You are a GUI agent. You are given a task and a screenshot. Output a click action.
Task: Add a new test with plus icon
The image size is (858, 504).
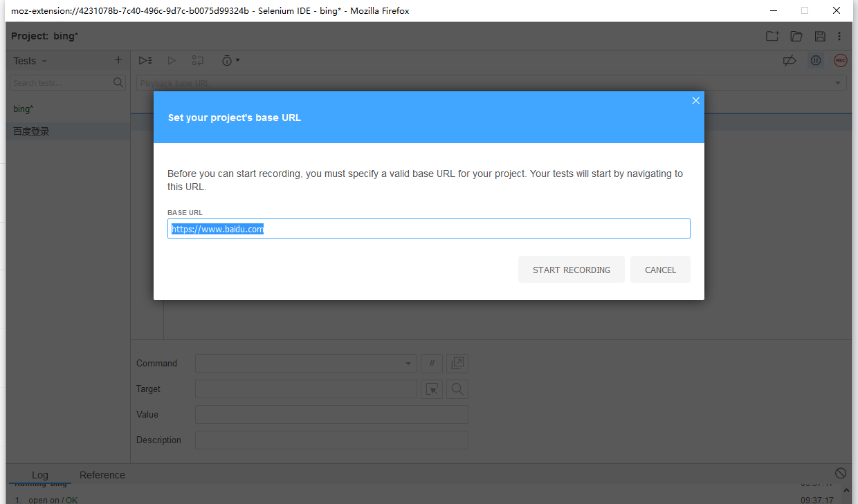118,60
